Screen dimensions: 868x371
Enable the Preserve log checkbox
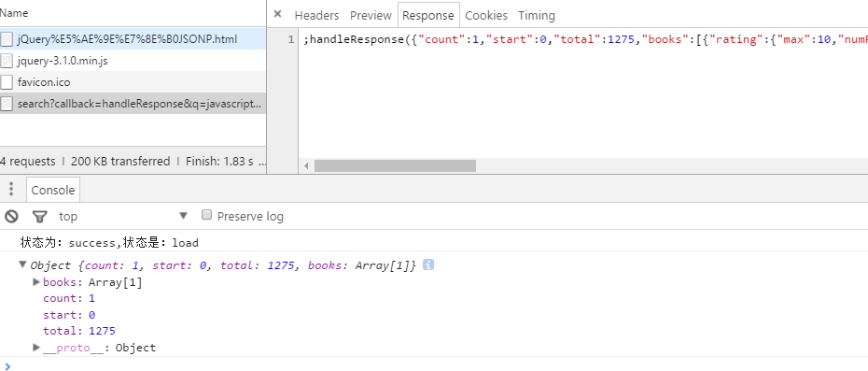pyautogui.click(x=206, y=215)
